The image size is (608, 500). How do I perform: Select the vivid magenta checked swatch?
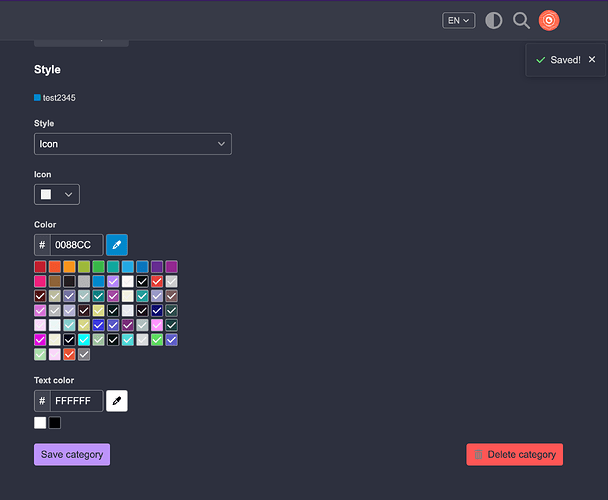point(40,340)
